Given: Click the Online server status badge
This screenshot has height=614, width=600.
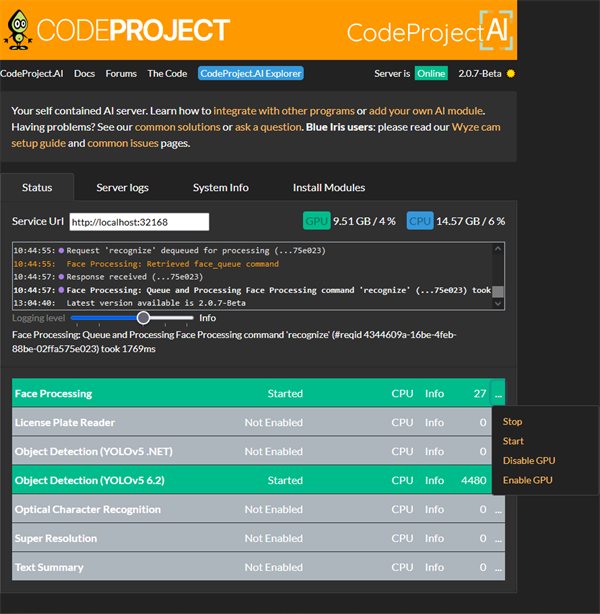Looking at the screenshot, I should pyautogui.click(x=431, y=73).
